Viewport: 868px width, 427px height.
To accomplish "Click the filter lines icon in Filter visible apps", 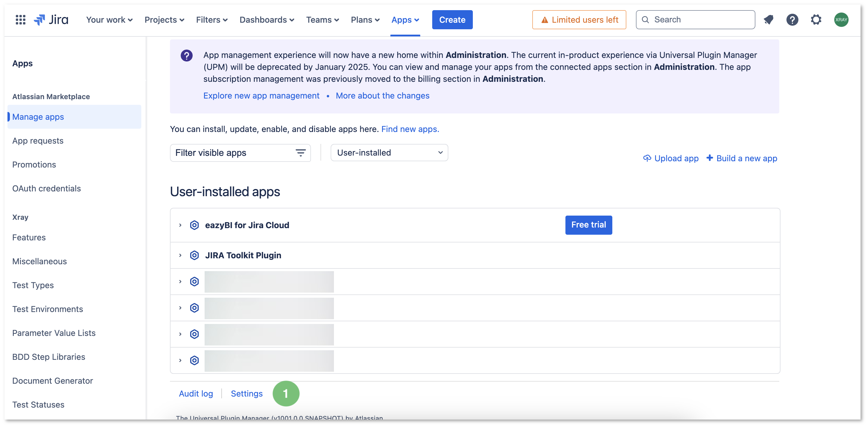I will [x=300, y=153].
